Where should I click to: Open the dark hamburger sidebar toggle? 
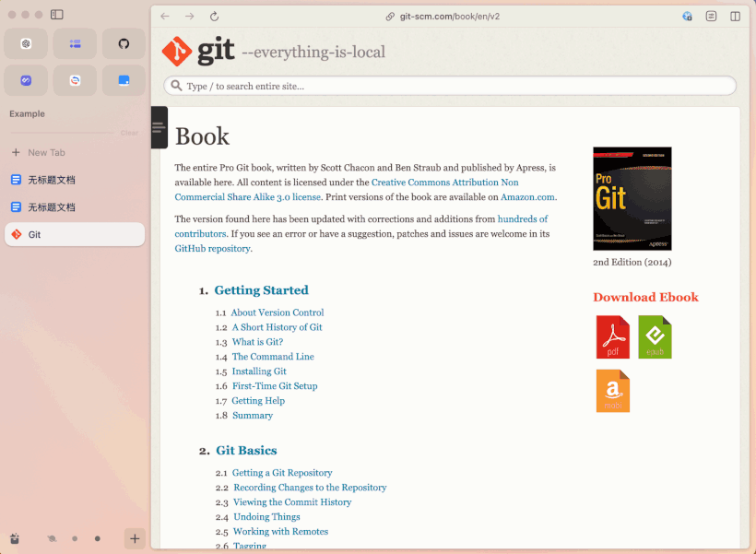pos(159,127)
